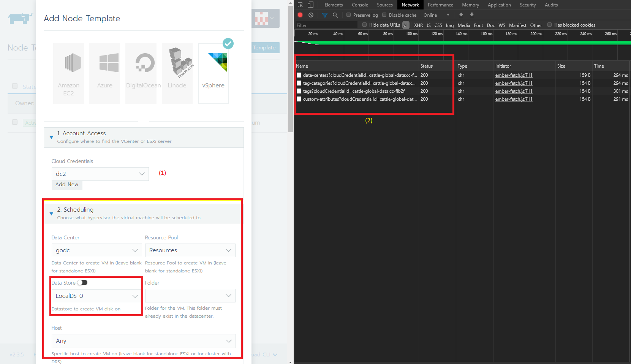631x364 pixels.
Task: Open the Data Center godc dropdown
Action: tap(96, 250)
